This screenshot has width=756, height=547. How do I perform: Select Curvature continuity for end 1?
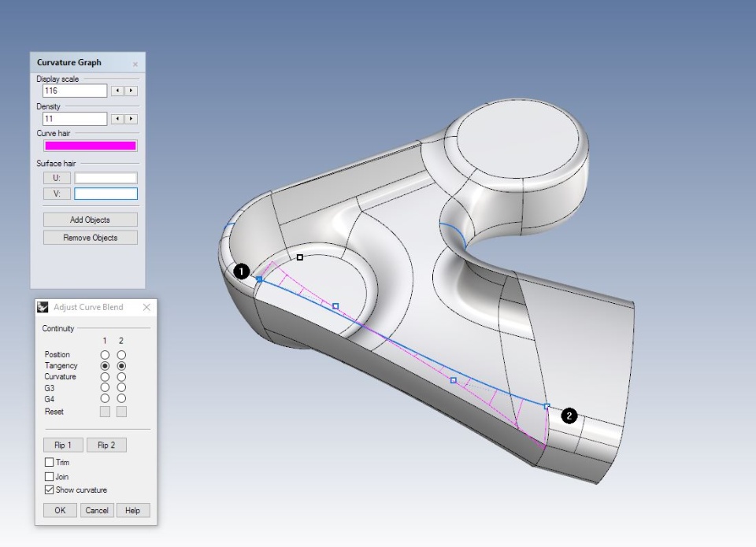[x=105, y=377]
